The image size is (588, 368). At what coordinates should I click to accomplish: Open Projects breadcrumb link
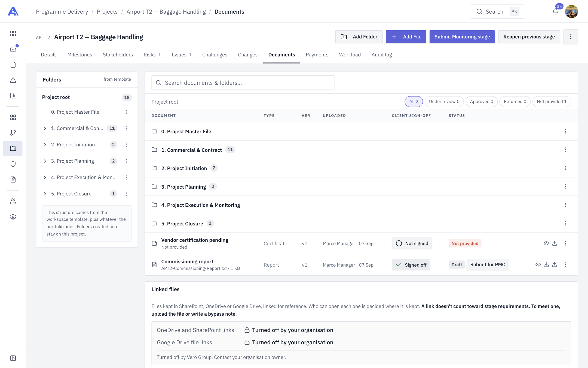[107, 12]
